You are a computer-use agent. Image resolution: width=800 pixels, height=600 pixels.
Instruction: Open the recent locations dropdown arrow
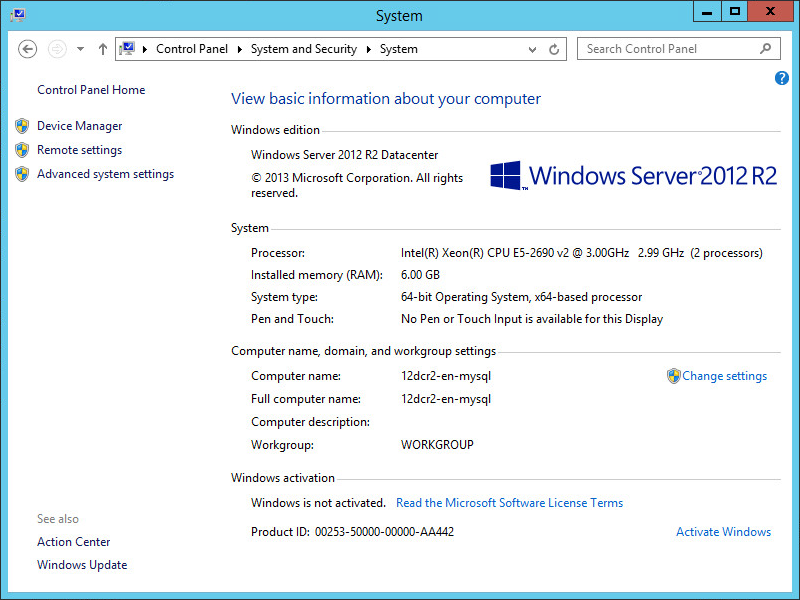click(80, 49)
